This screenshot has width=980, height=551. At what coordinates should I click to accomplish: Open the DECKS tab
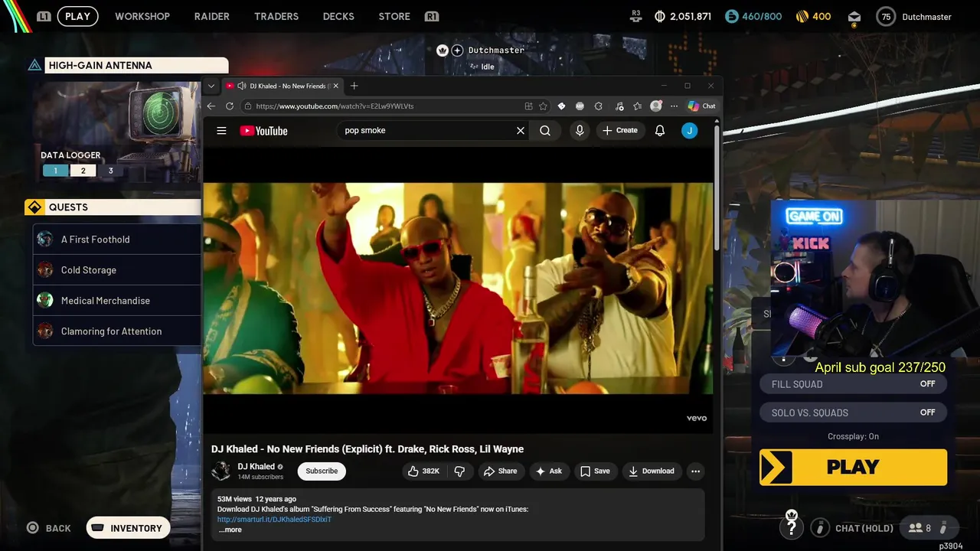click(338, 16)
